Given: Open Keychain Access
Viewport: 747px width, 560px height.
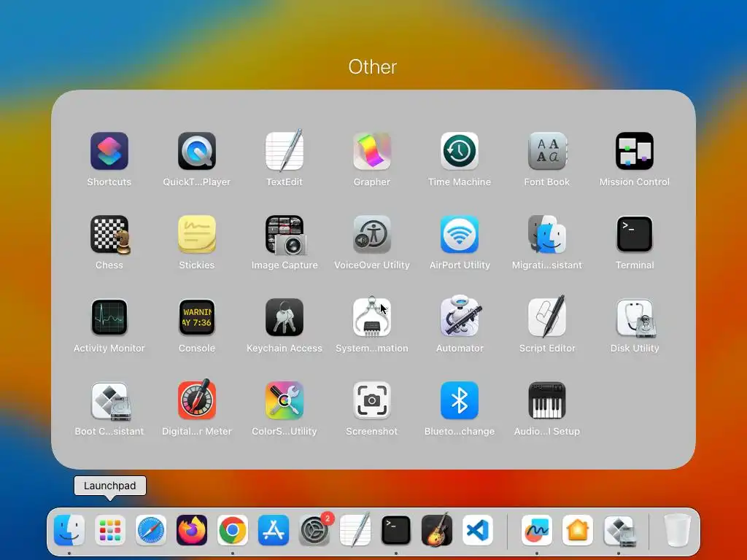Looking at the screenshot, I should pyautogui.click(x=285, y=317).
